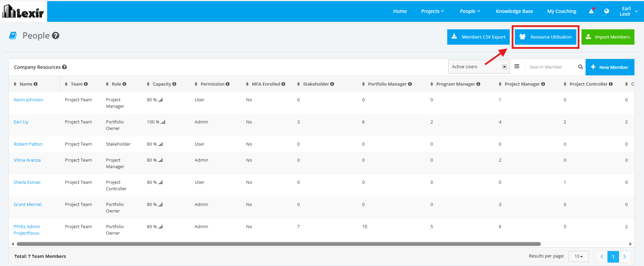Click Import Members button
The height and width of the screenshot is (266, 644).
[x=608, y=37]
